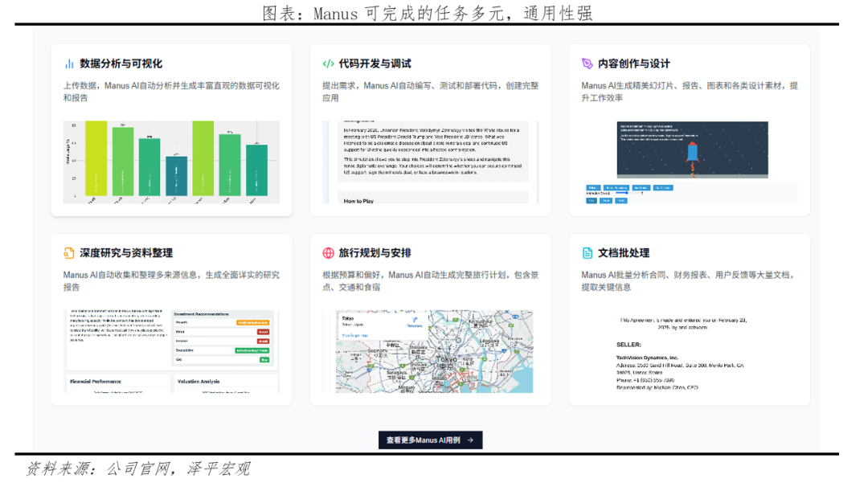Click the document icon beside 文档批处理
This screenshot has width=868, height=491.
[x=588, y=253]
